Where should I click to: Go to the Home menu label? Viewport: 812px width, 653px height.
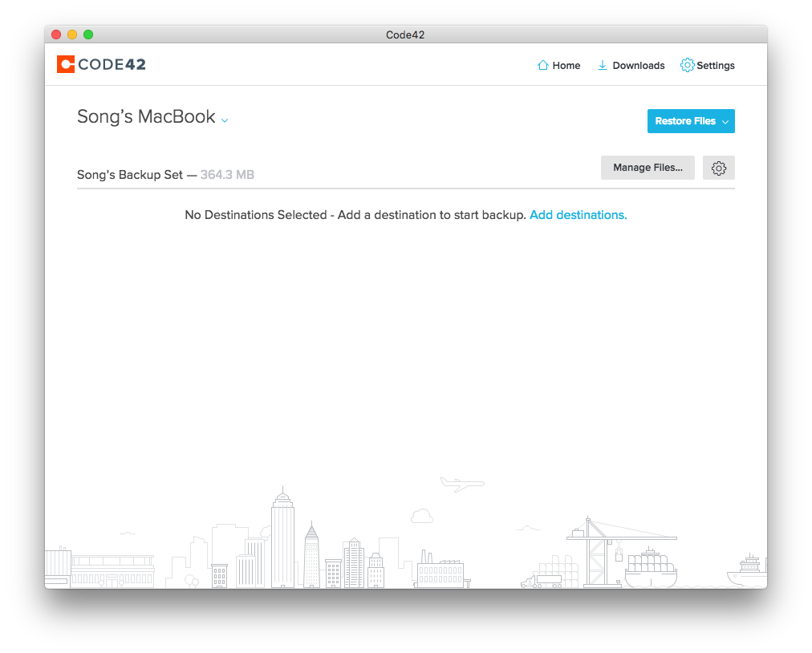pos(566,66)
